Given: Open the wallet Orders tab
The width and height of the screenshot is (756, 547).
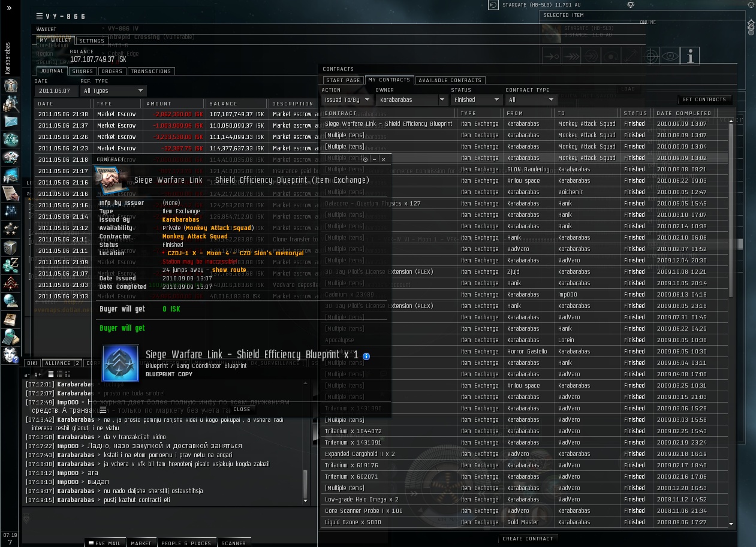Looking at the screenshot, I should [x=112, y=71].
